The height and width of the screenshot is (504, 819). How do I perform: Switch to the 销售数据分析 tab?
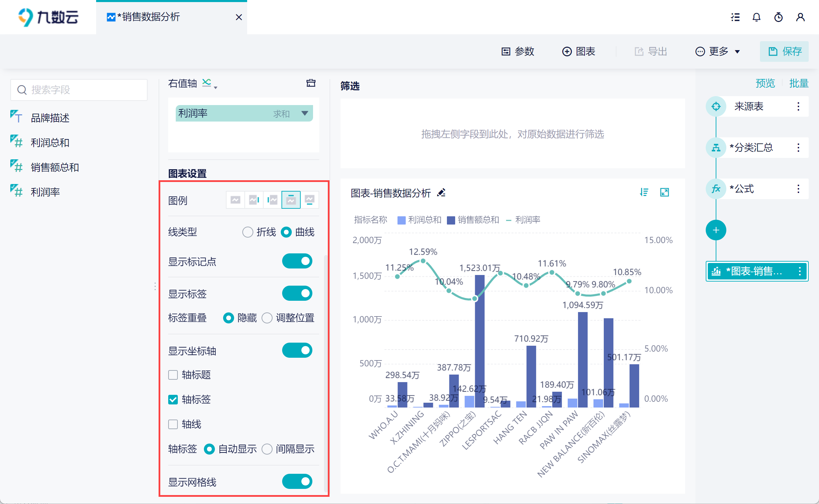click(x=151, y=17)
